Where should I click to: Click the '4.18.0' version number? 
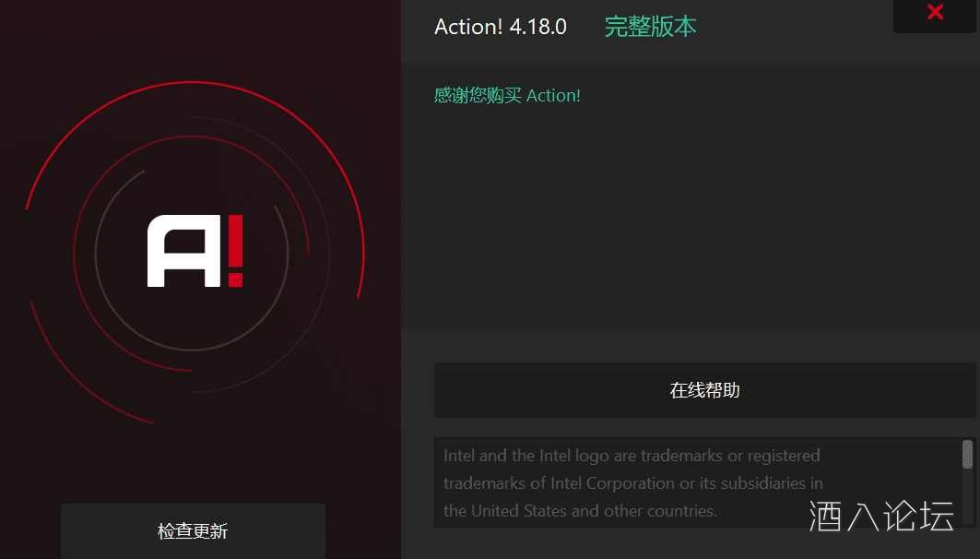[x=538, y=27]
